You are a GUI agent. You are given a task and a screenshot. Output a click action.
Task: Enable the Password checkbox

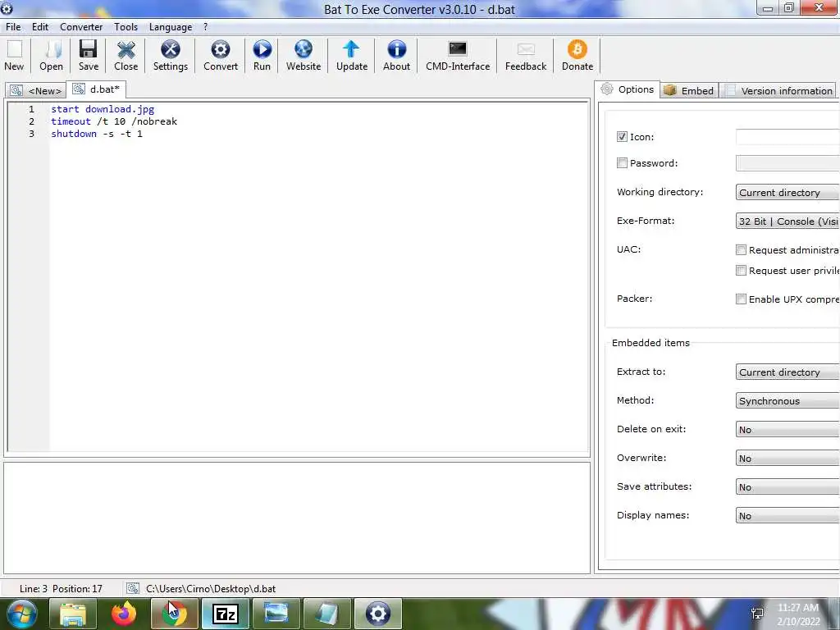(622, 163)
